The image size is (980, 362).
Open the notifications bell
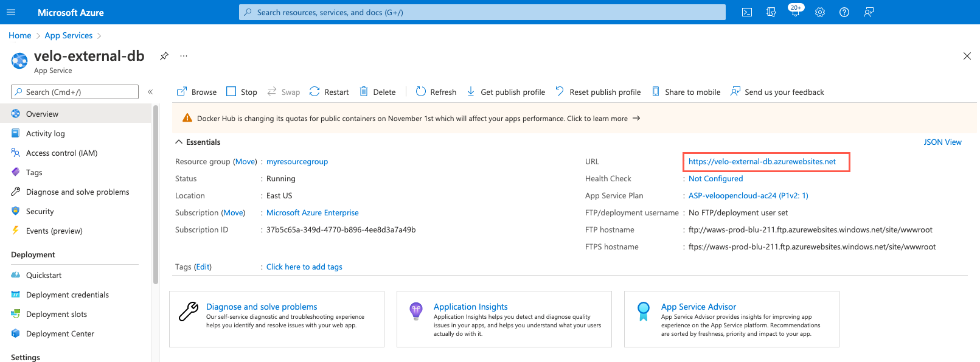point(795,12)
